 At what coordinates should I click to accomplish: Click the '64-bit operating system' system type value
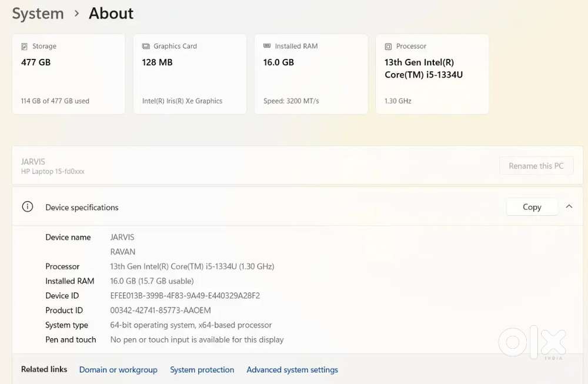coord(191,325)
